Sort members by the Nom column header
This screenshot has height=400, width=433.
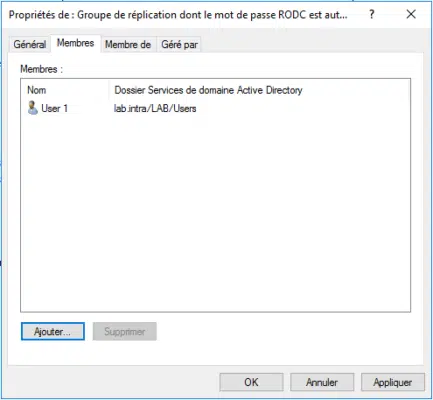(37, 90)
